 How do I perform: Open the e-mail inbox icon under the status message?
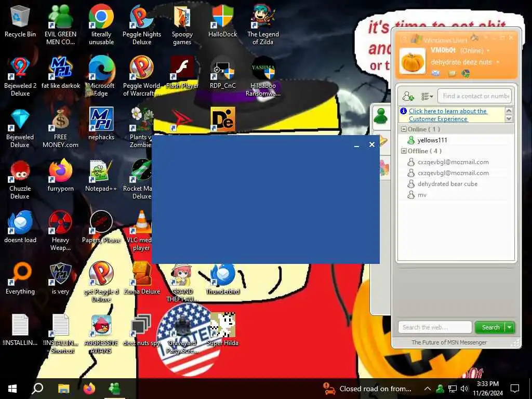pyautogui.click(x=436, y=73)
